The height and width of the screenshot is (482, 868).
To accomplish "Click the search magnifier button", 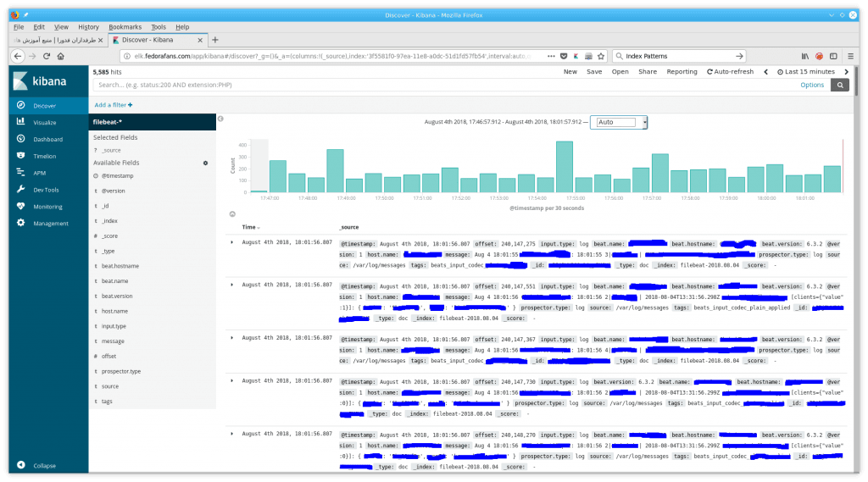I will [840, 85].
